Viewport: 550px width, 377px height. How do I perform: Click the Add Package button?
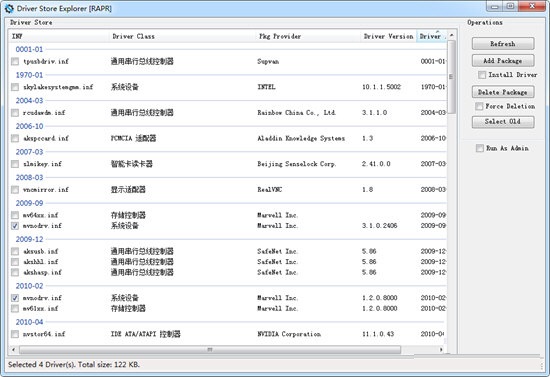click(x=503, y=61)
